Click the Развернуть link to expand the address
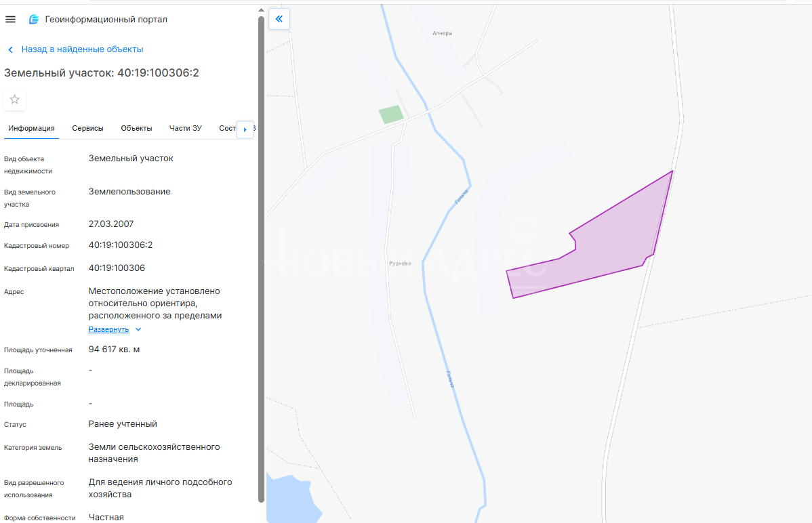Viewport: 812px width, 523px height. [108, 329]
